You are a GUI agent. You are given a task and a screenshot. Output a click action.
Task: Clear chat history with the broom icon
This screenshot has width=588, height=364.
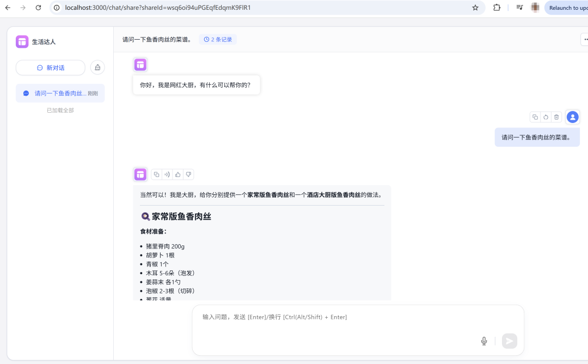coord(97,67)
